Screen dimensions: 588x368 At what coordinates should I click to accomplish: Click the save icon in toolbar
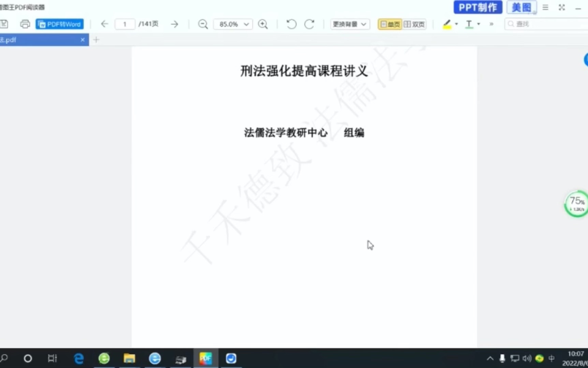pyautogui.click(x=4, y=24)
